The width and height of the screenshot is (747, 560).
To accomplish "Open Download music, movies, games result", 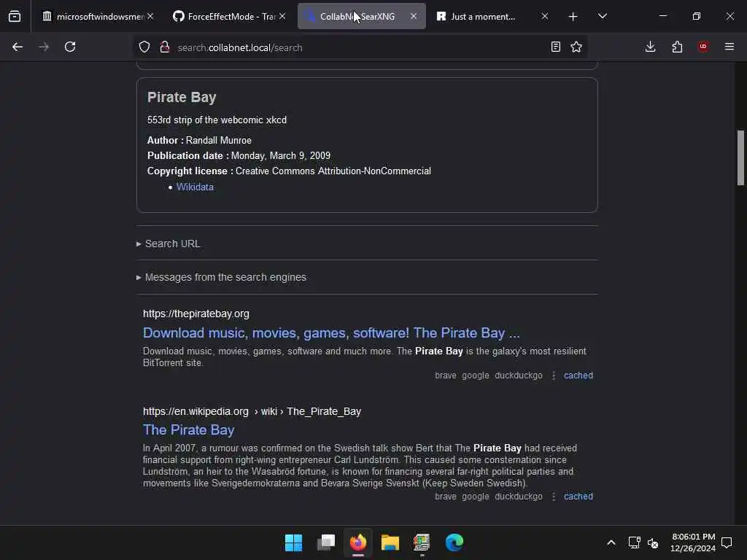I will click(331, 332).
